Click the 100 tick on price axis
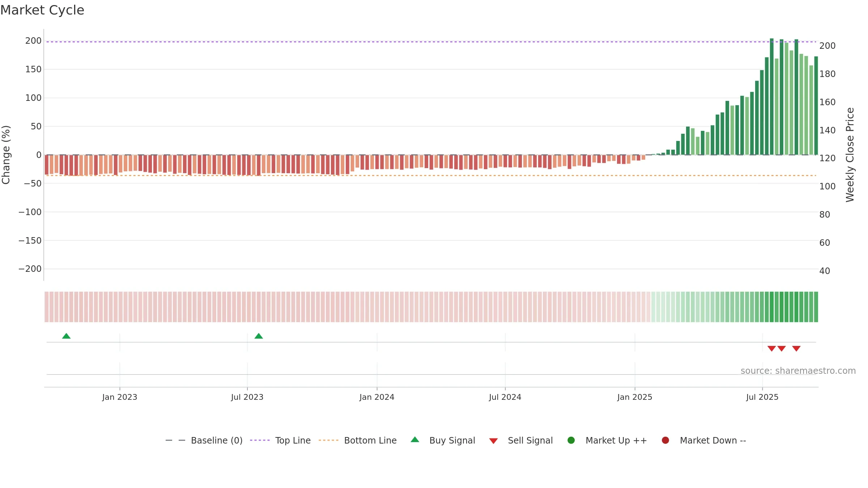 [827, 186]
